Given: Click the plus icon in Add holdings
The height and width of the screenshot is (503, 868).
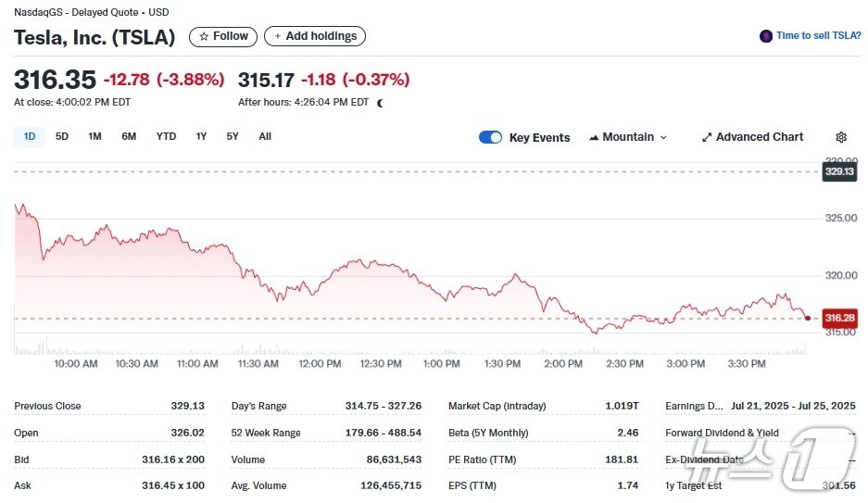Looking at the screenshot, I should pyautogui.click(x=278, y=36).
